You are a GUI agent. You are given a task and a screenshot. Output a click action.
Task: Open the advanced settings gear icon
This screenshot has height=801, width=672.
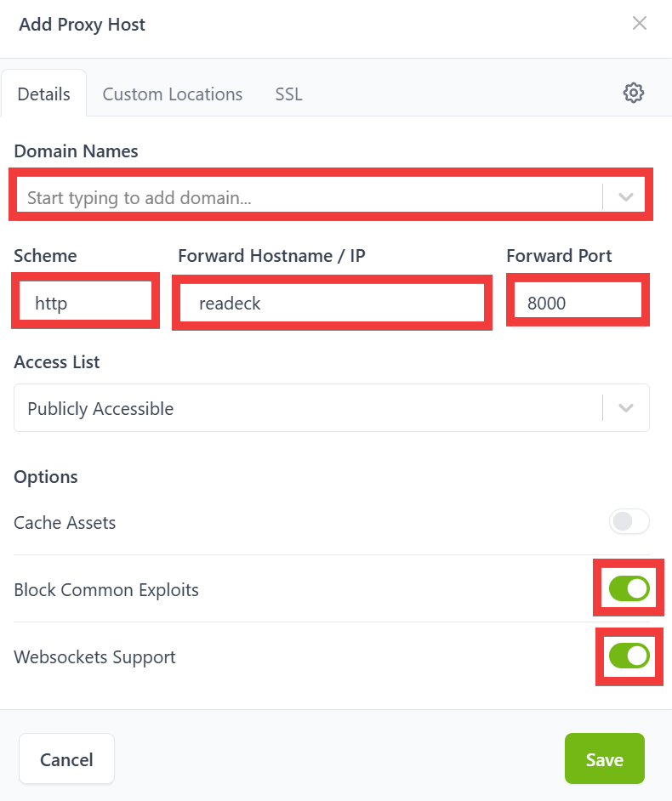[x=634, y=93]
